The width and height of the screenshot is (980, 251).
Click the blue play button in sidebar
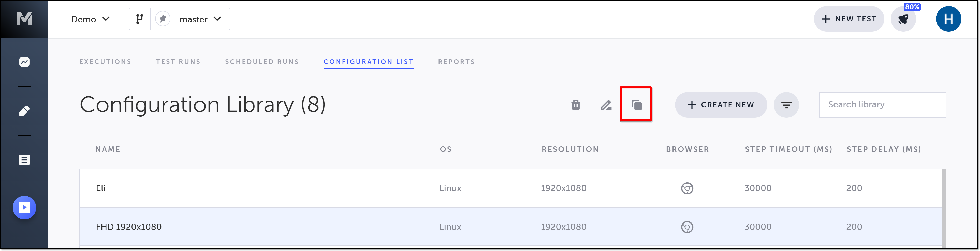pos(24,207)
